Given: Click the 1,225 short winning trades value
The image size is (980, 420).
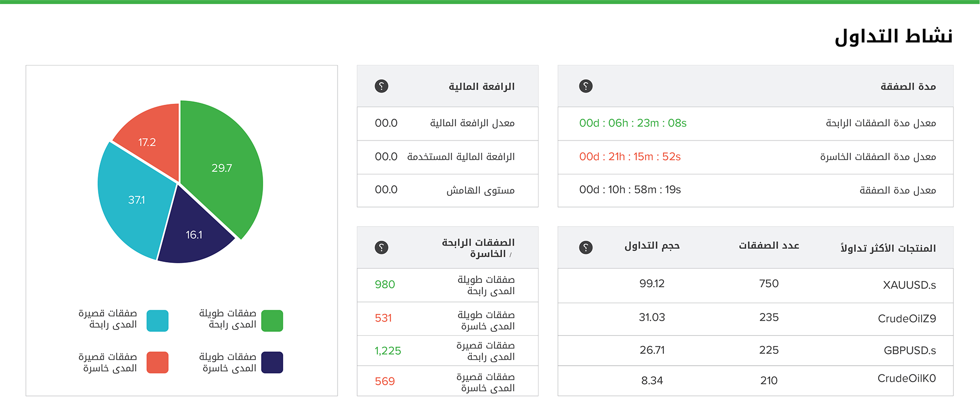Looking at the screenshot, I should coord(388,351).
